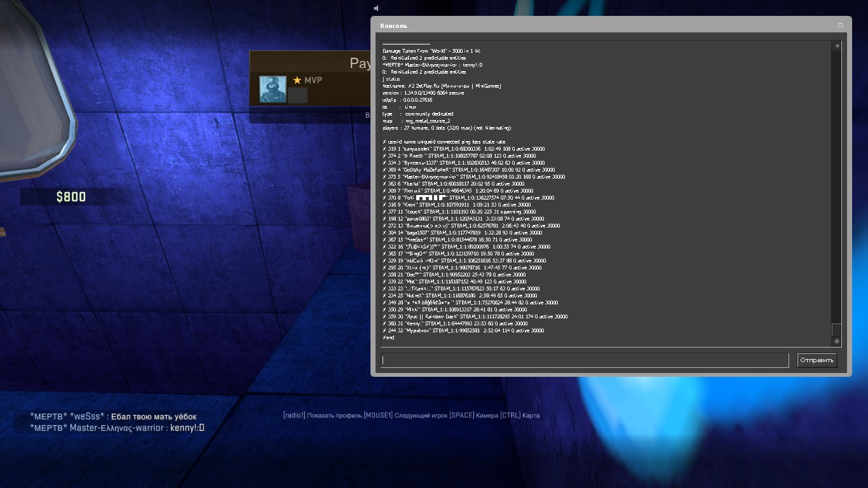Viewport: 868px width, 488px height.
Task: Click the gold MVP star icon
Action: click(297, 81)
